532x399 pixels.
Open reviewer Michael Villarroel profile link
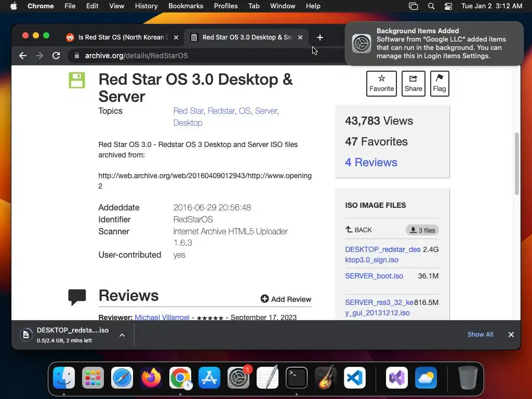[162, 317]
